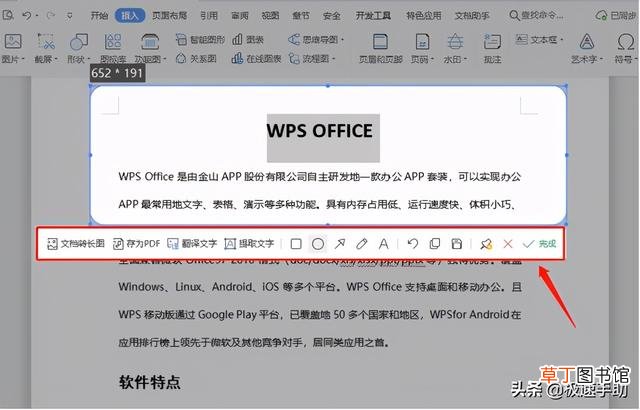This screenshot has width=640, height=410.
Task: Select the rectangle annotation tool
Action: (x=296, y=244)
